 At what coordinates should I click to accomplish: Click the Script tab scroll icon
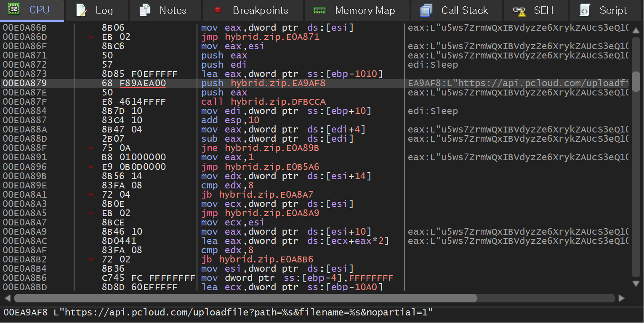point(585,11)
